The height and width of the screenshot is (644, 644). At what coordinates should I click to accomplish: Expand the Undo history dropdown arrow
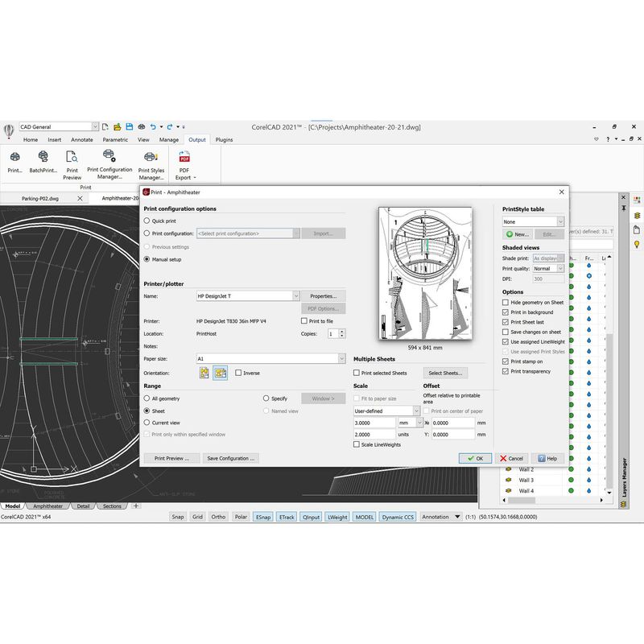pos(162,127)
